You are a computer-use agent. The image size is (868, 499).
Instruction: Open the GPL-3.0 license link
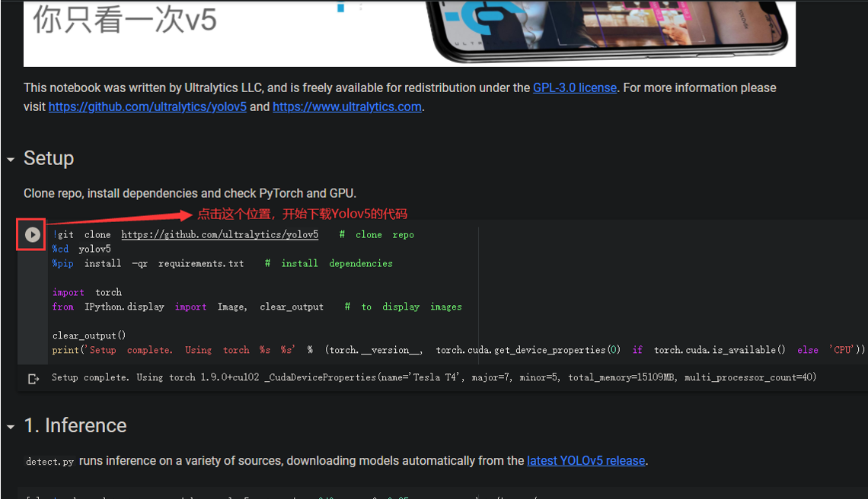(575, 88)
